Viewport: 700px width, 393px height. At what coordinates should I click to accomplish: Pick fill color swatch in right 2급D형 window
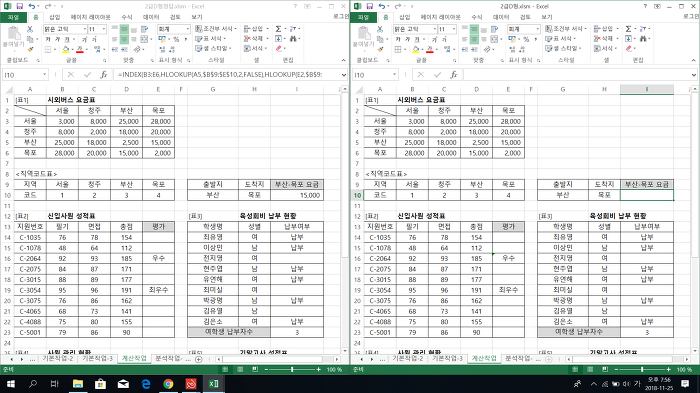[x=416, y=49]
